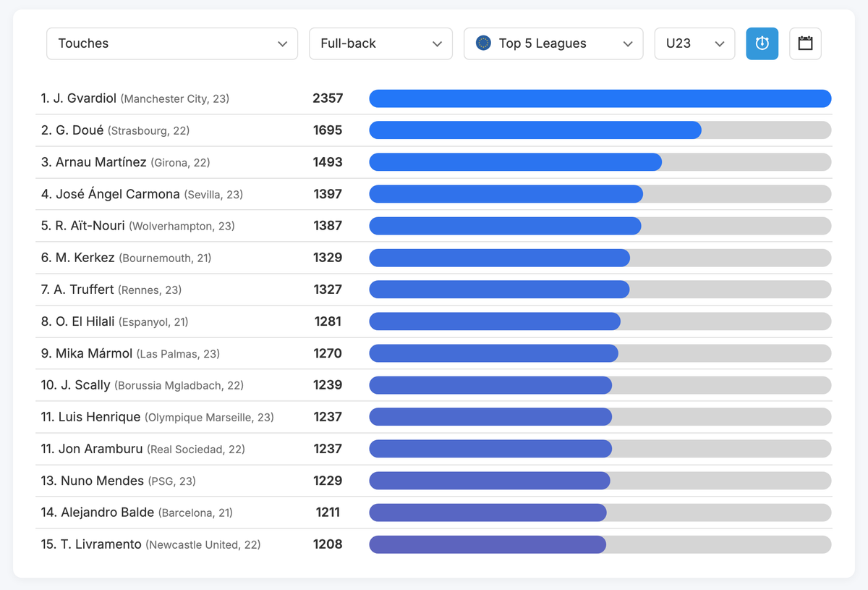Select Alejandro Balde row
Screen dimensions: 868x590
436,513
